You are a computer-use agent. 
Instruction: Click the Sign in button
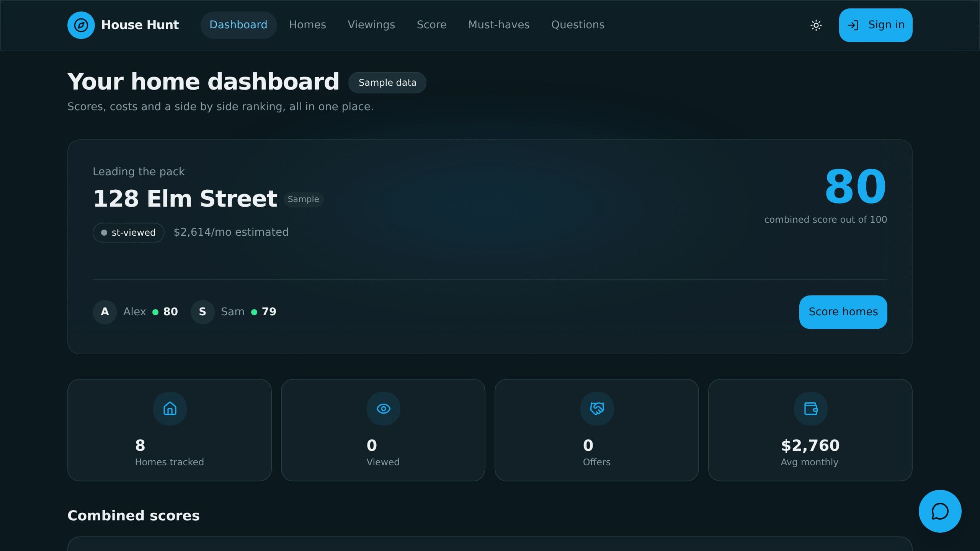875,25
